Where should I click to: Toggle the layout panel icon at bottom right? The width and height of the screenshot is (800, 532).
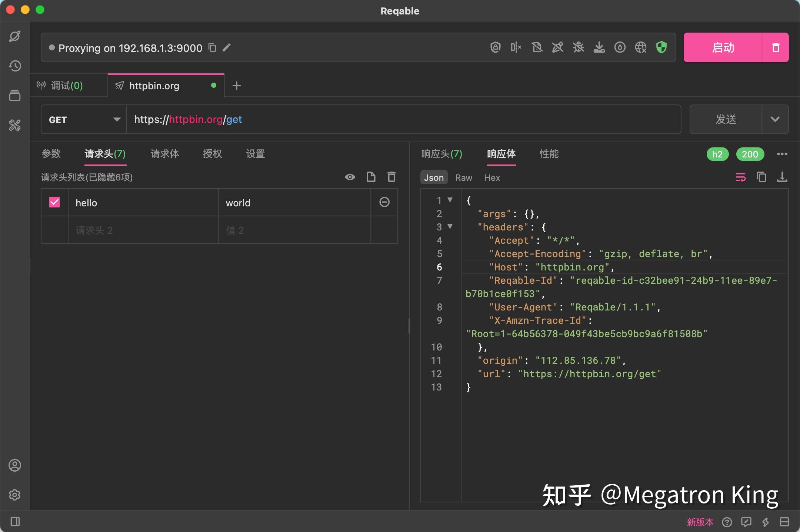(784, 522)
